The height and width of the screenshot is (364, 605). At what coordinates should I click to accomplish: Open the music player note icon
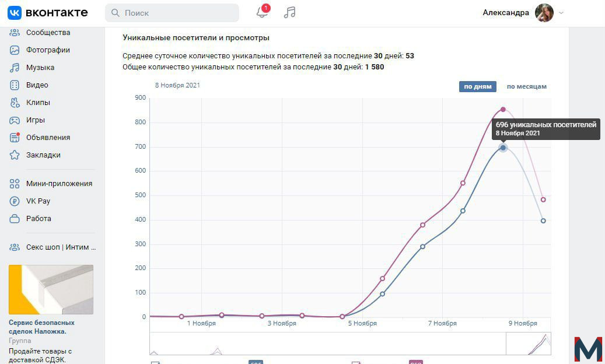tap(289, 12)
